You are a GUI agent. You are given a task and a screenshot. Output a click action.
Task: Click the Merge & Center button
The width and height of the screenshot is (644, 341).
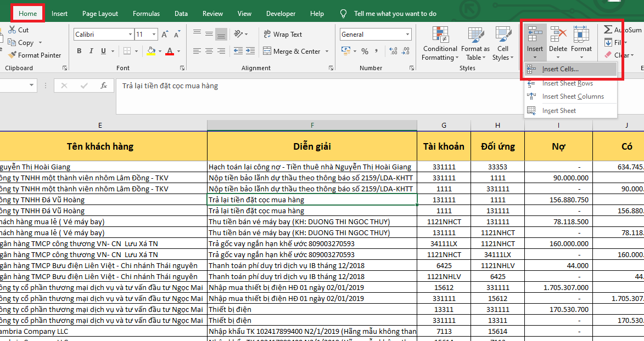(x=292, y=52)
